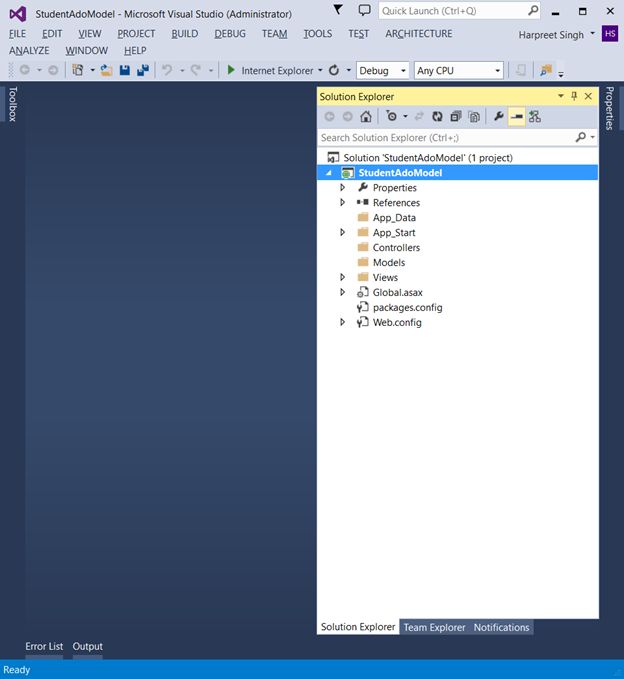Open the FILE menu
Viewport: 624px width, 679px height.
click(x=17, y=34)
